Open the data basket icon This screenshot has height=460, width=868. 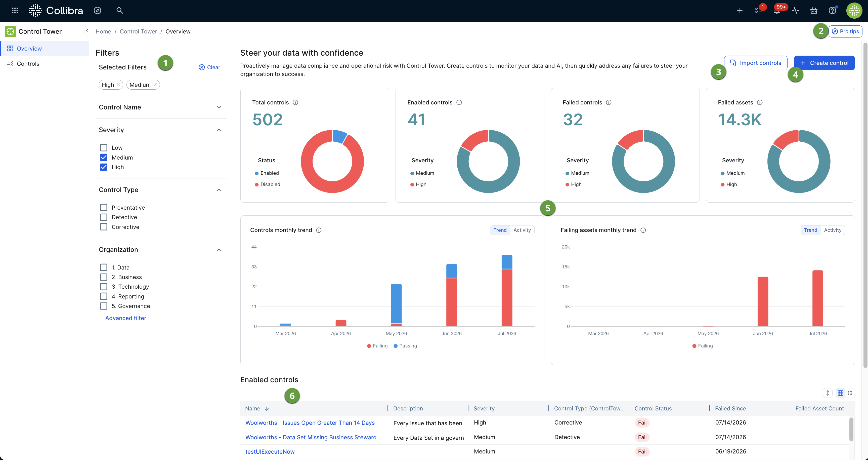coord(814,11)
